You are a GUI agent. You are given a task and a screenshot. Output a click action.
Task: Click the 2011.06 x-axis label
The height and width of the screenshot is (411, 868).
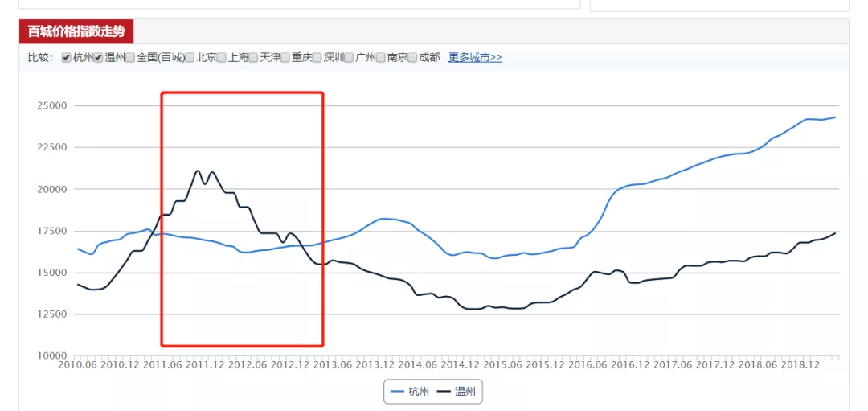[162, 366]
